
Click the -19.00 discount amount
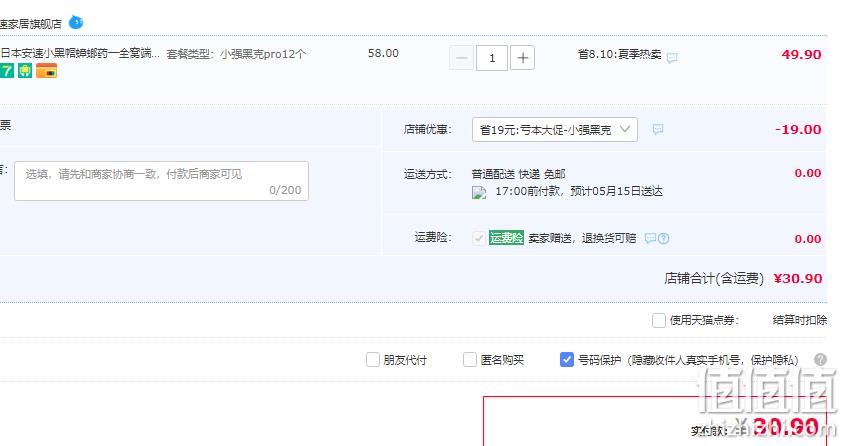(798, 129)
